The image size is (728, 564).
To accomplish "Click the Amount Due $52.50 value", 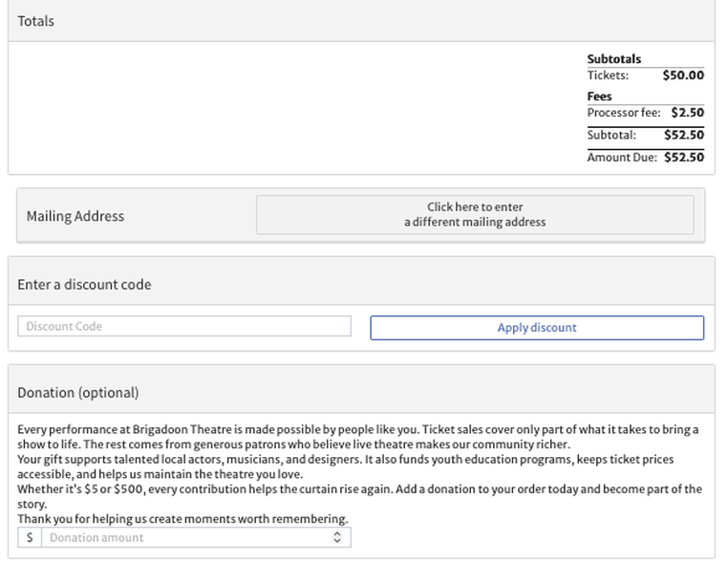I will click(684, 157).
